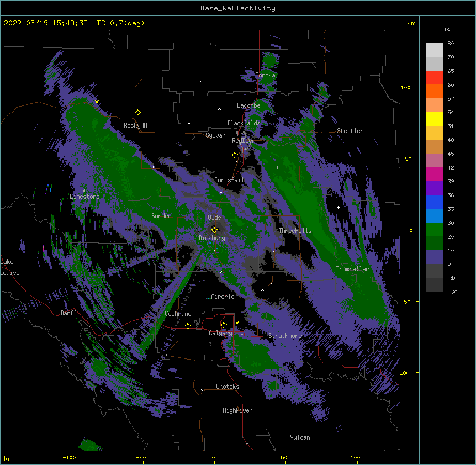Image resolution: width=476 pixels, height=465 pixels.
Task: Pick the mauve 42-45 dBZ legend swatch
Action: (x=434, y=161)
